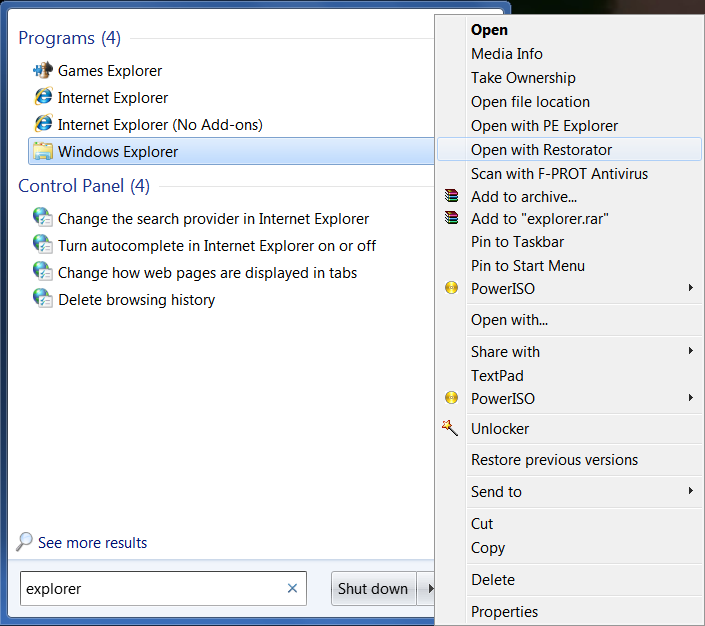Select Add to archive... entry
Image resolution: width=705 pixels, height=626 pixels.
[x=524, y=197]
